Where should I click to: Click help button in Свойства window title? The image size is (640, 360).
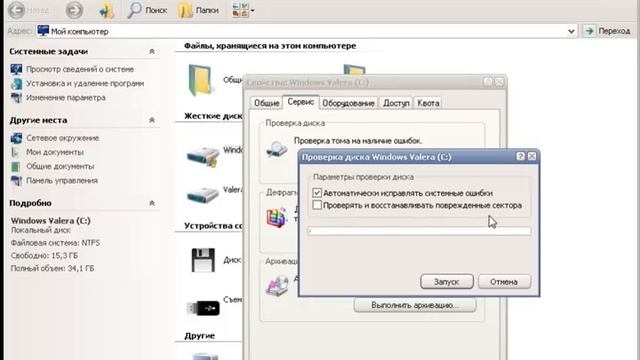point(488,82)
